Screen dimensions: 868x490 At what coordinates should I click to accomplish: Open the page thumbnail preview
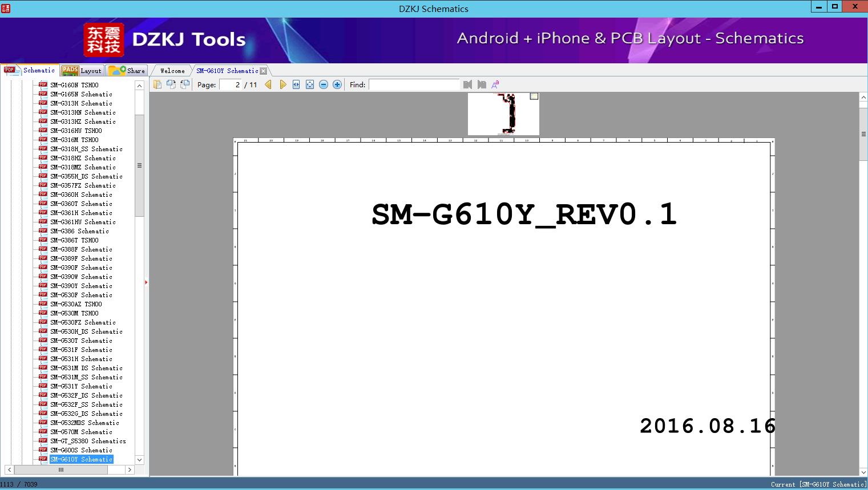(503, 114)
